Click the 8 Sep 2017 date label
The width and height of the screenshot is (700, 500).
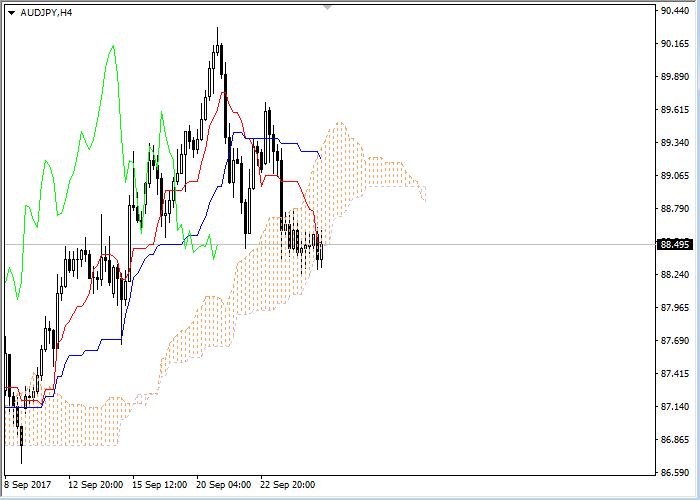[28, 485]
